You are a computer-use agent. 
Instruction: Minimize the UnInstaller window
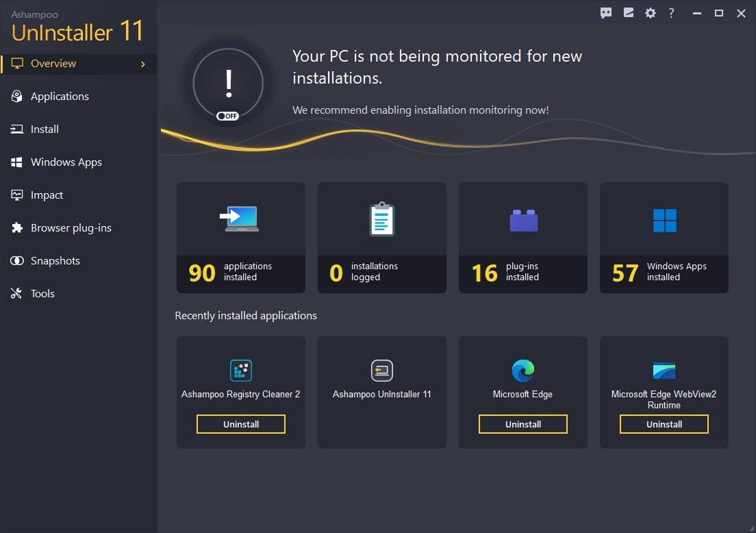coord(696,13)
